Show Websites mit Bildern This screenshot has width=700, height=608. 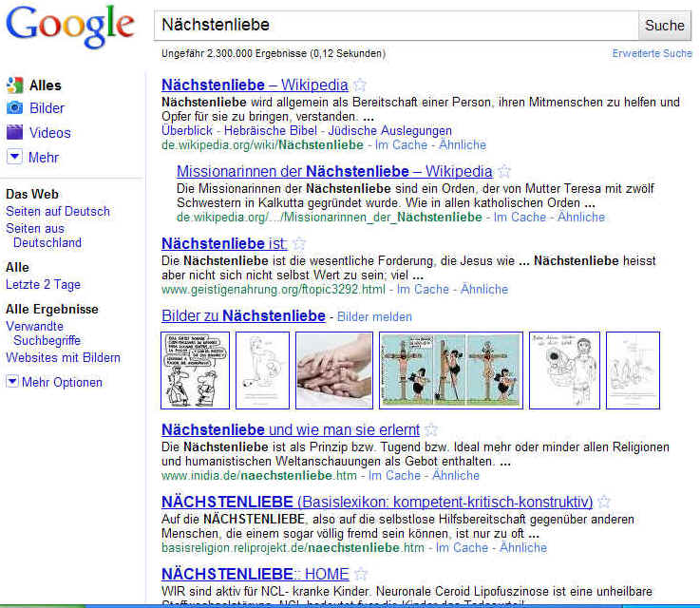[63, 357]
